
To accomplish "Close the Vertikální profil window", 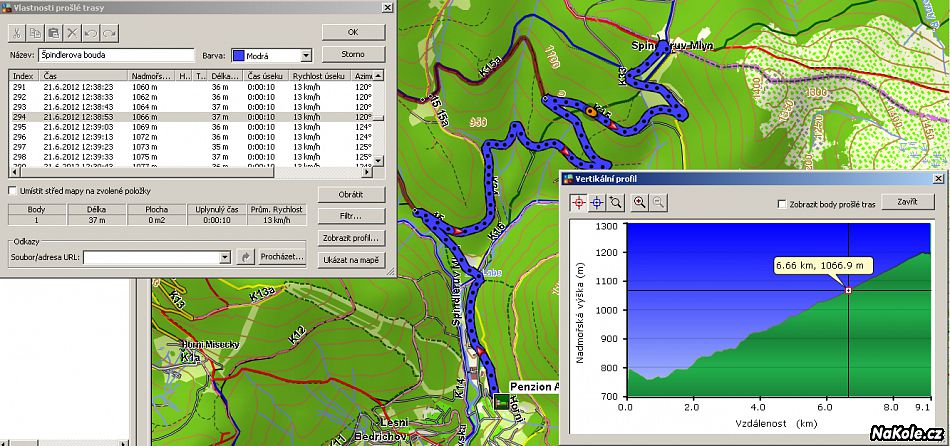I will coord(938,178).
